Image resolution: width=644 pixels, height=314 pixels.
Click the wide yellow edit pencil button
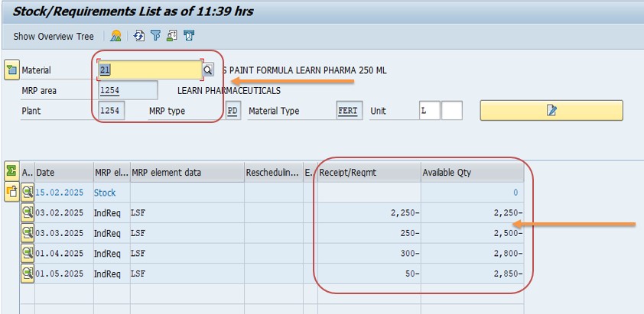click(551, 111)
